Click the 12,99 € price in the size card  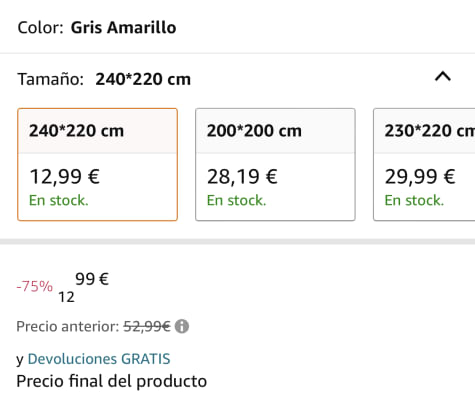(65, 177)
